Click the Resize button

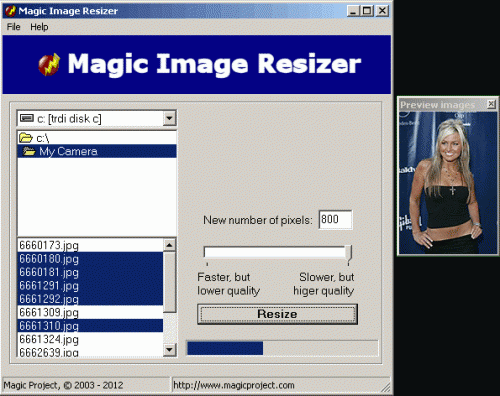tap(277, 314)
